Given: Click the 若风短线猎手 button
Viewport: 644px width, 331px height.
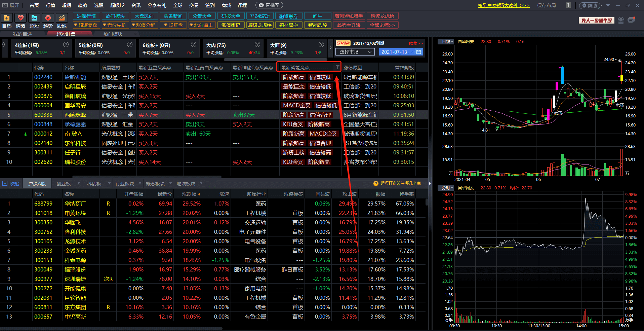Looking at the screenshot, I should 349,16.
